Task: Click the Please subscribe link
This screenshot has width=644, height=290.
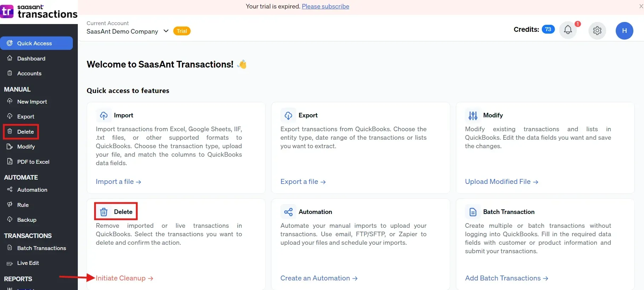Action: [x=325, y=6]
